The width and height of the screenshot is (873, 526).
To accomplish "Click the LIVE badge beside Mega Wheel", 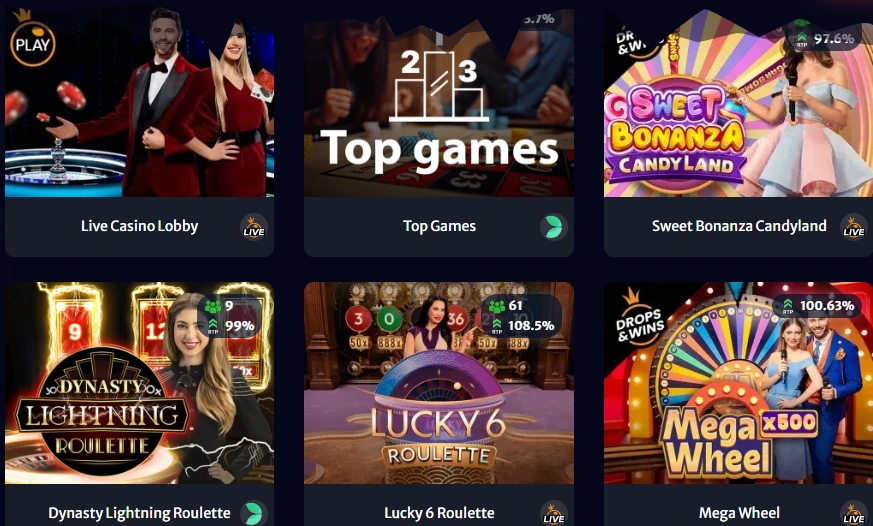I will [854, 513].
